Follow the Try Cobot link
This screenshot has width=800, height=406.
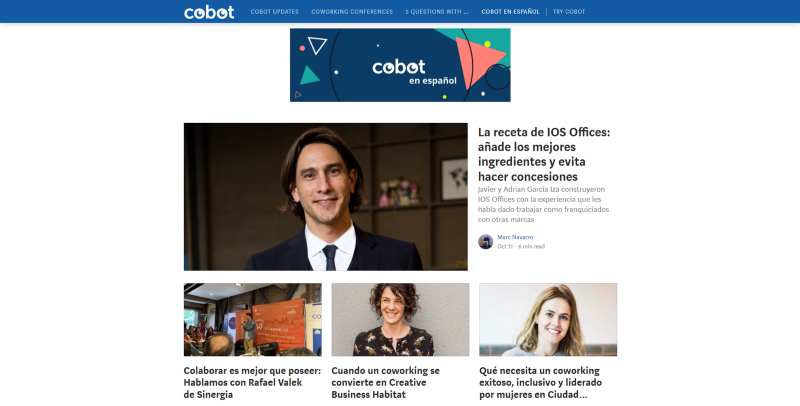click(569, 12)
